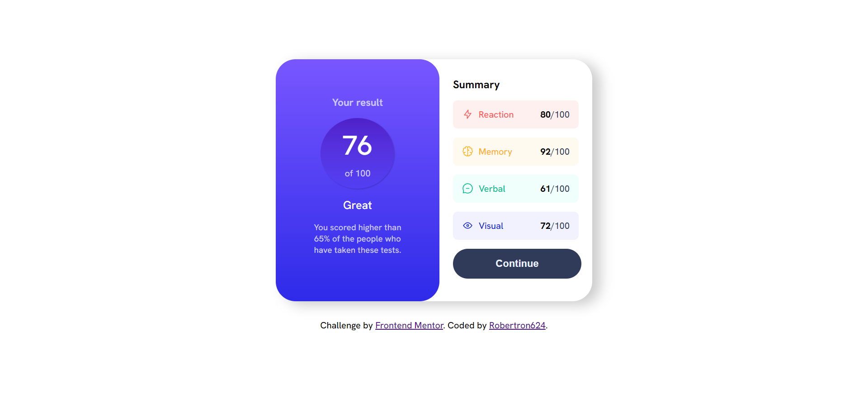Click the Reaction summary row
Screen dimensions: 868x408
(x=515, y=114)
